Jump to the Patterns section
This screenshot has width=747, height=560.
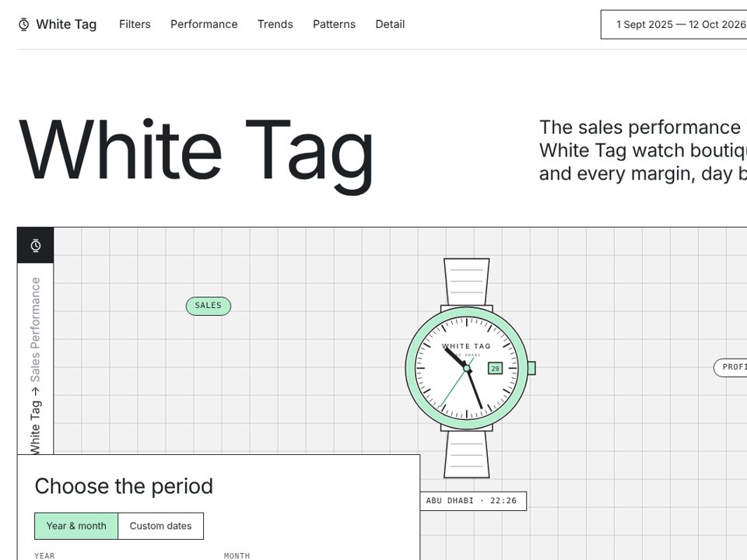334,24
